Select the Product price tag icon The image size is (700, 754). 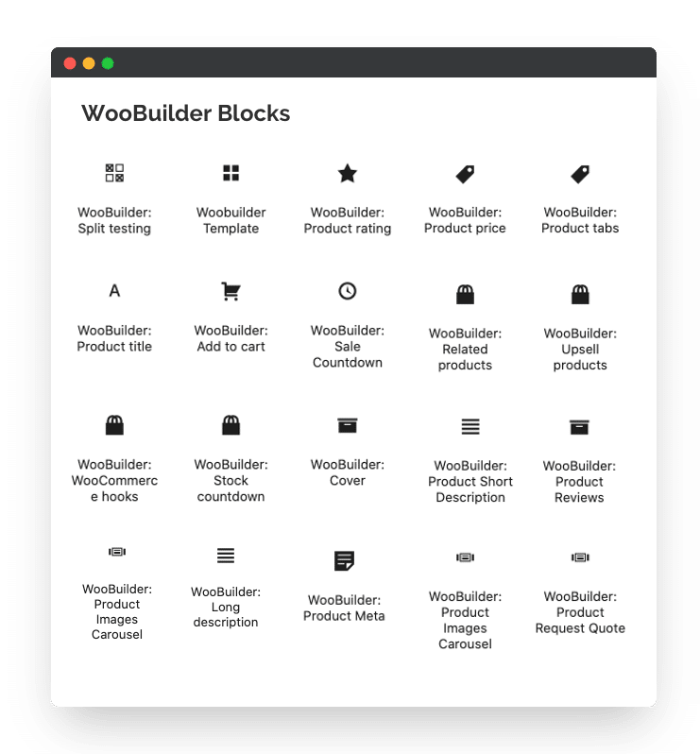465,174
